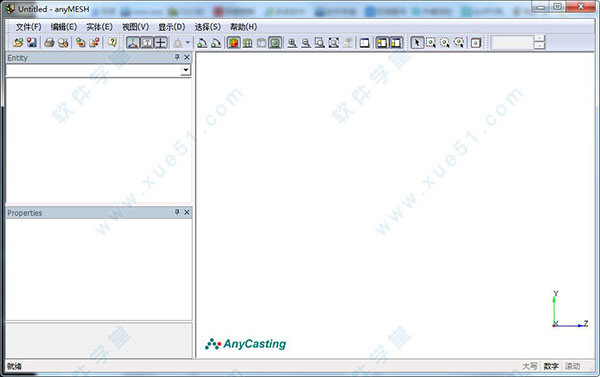
Task: Click the grey transparent box display icon
Action: point(261,42)
